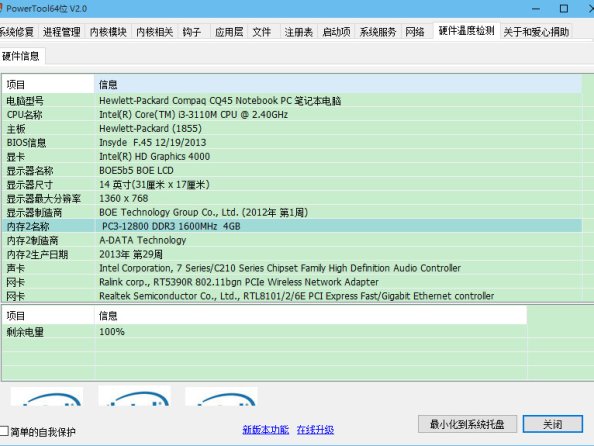Screen dimensions: 594x446
Task: Click the 项目 column header in hardware list
Action: 48,84
